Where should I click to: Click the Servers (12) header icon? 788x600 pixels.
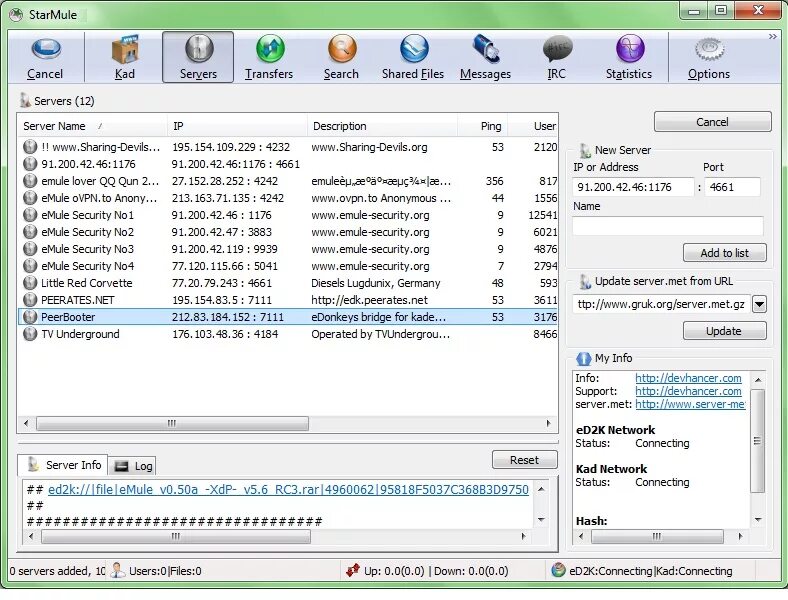tap(25, 101)
